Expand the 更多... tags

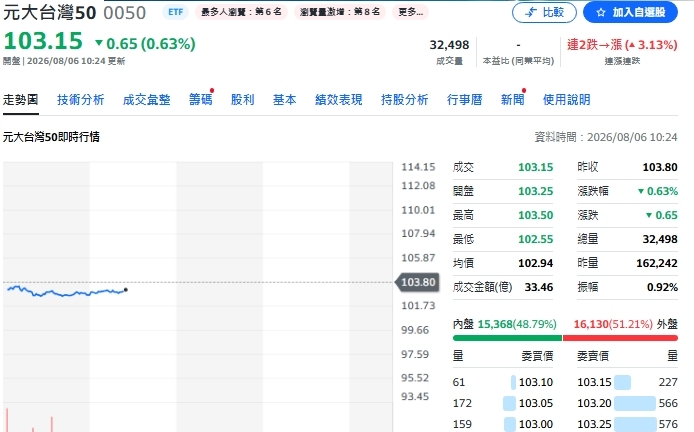[x=410, y=12]
